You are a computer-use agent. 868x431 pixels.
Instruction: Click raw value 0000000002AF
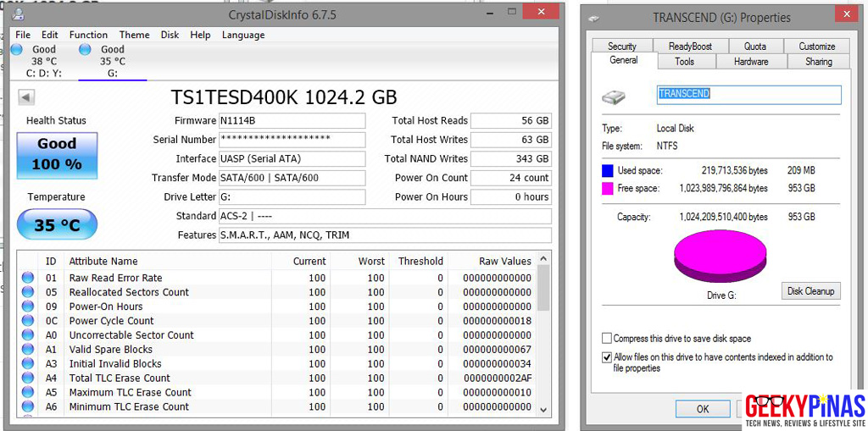497,379
